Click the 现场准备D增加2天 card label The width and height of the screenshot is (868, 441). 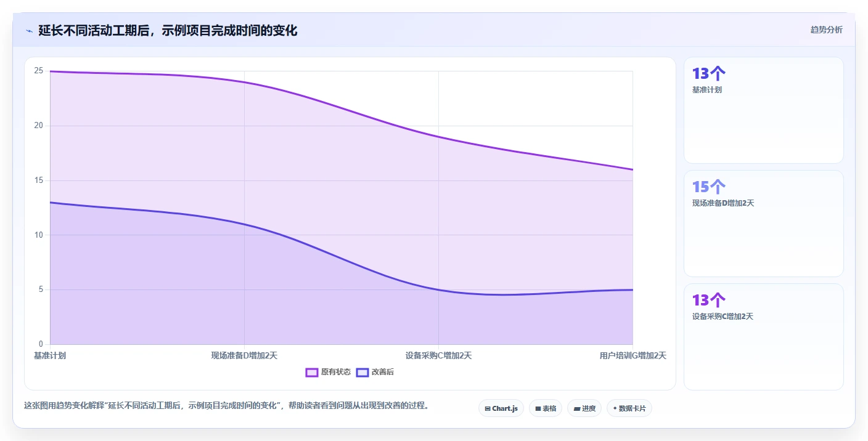tap(723, 203)
